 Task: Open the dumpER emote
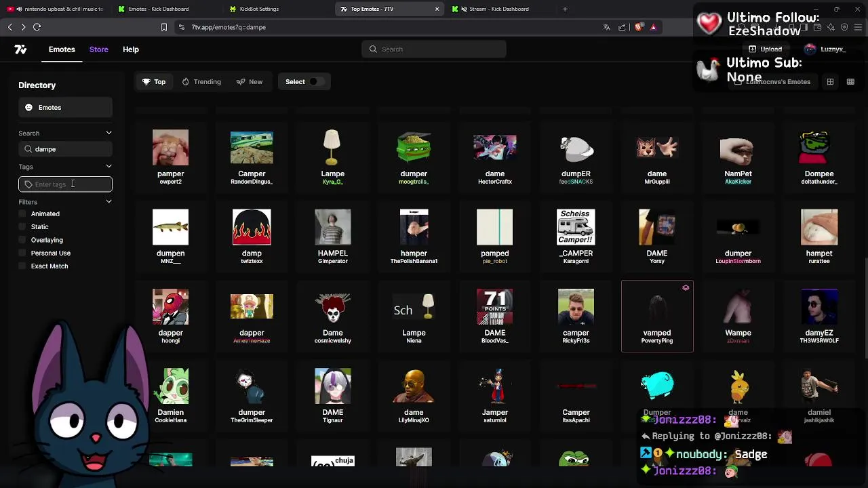coord(576,157)
